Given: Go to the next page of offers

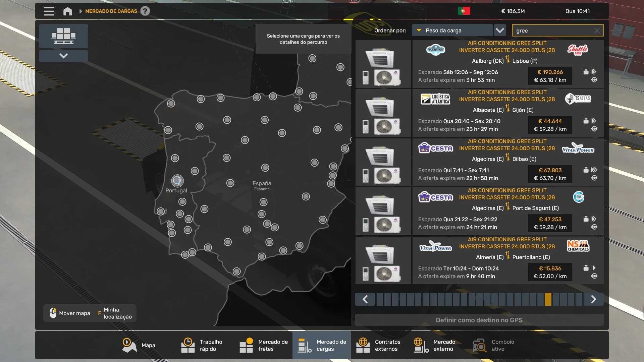Looking at the screenshot, I should 593,299.
